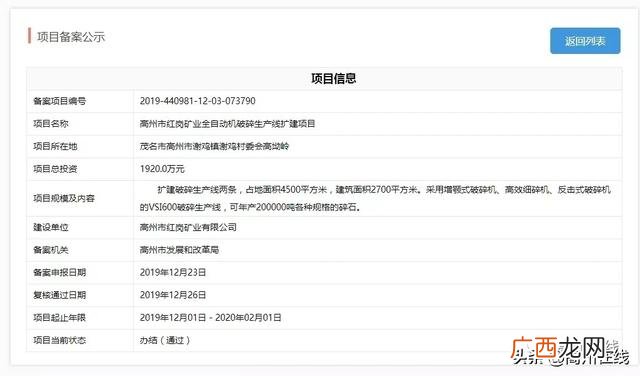Click the agency value 高州市发展和改革局

[179, 250]
